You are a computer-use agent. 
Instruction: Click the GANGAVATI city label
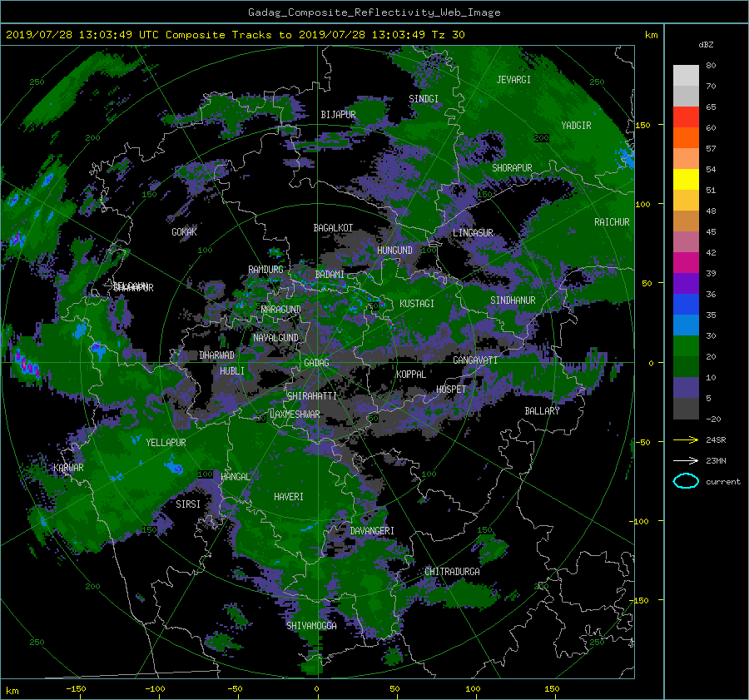475,360
